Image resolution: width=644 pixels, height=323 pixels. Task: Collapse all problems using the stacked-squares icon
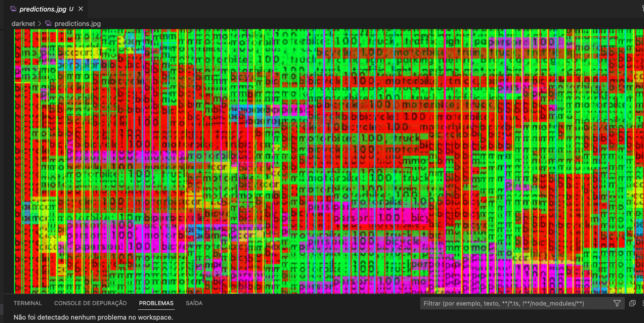pyautogui.click(x=632, y=303)
